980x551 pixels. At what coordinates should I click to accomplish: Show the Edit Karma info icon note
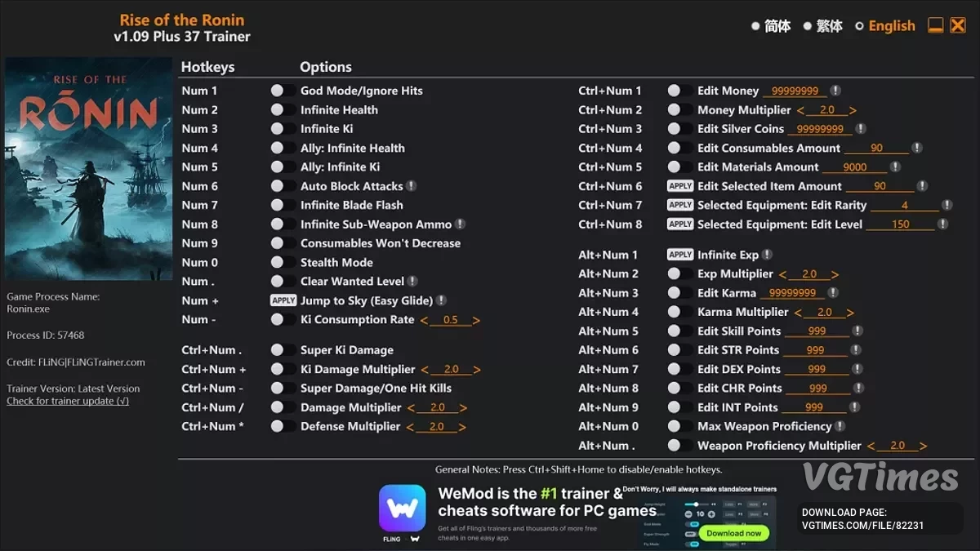click(x=834, y=292)
